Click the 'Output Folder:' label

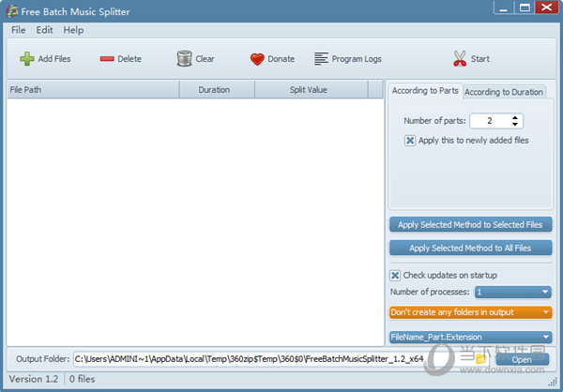[43, 359]
